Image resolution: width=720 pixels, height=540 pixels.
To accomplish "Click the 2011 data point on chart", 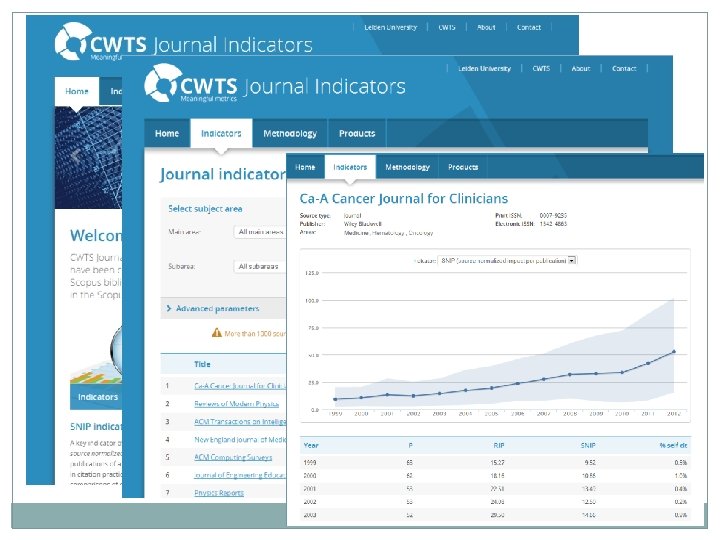I will 648,363.
